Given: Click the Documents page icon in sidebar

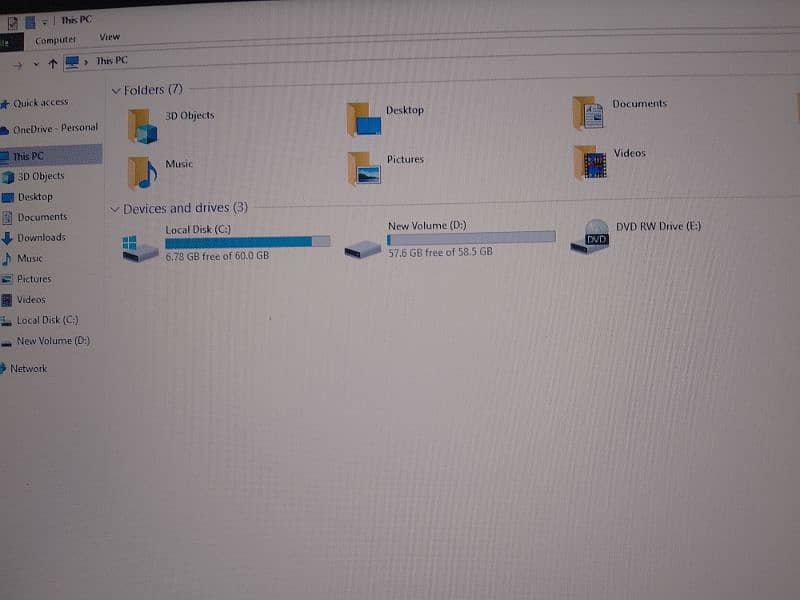Looking at the screenshot, I should coord(7,218).
